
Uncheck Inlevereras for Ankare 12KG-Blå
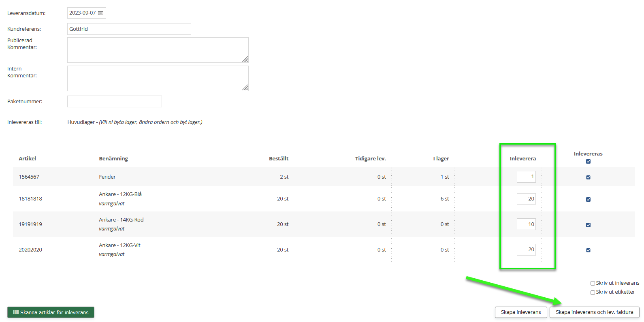pyautogui.click(x=588, y=199)
